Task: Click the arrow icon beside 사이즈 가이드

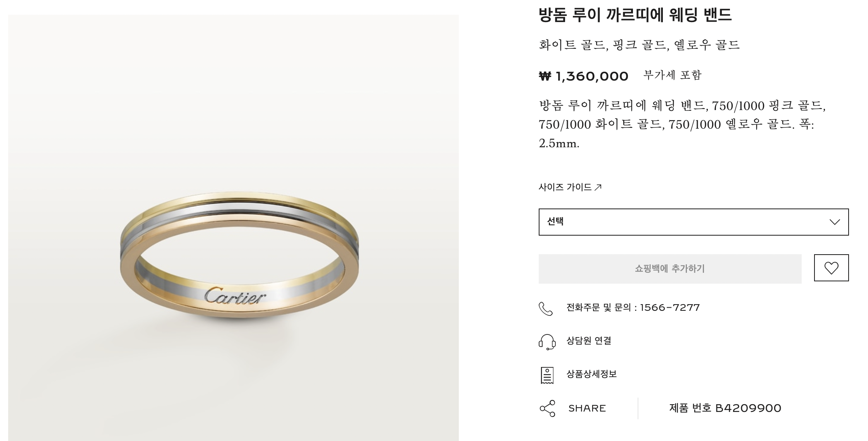Action: point(598,188)
